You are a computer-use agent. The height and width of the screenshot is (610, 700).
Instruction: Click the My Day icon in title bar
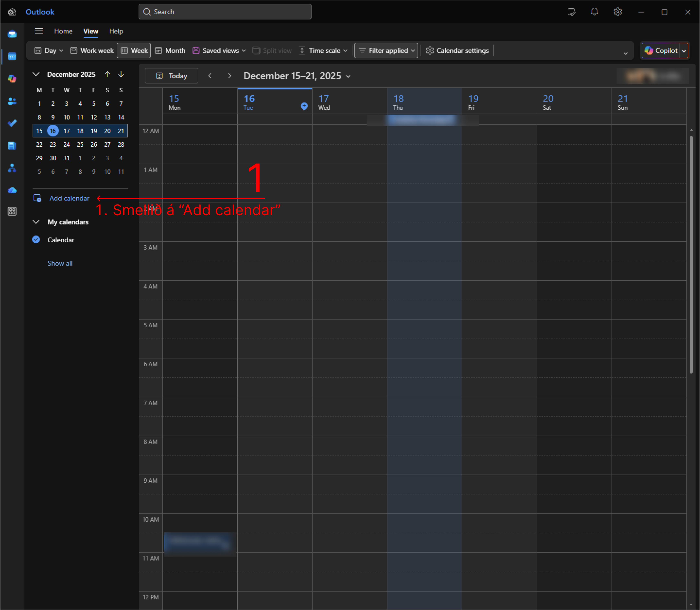[x=571, y=12]
